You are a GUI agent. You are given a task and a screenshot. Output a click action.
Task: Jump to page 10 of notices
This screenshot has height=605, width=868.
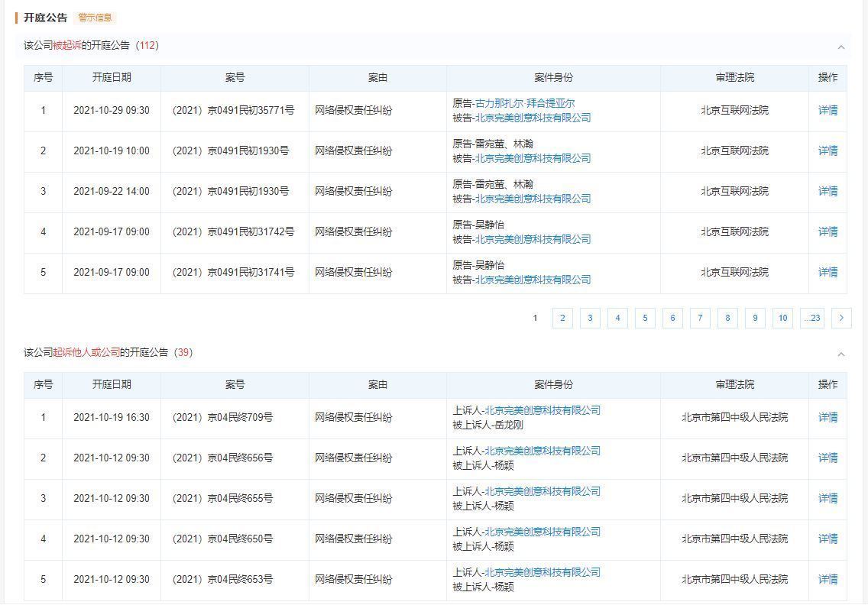(782, 319)
